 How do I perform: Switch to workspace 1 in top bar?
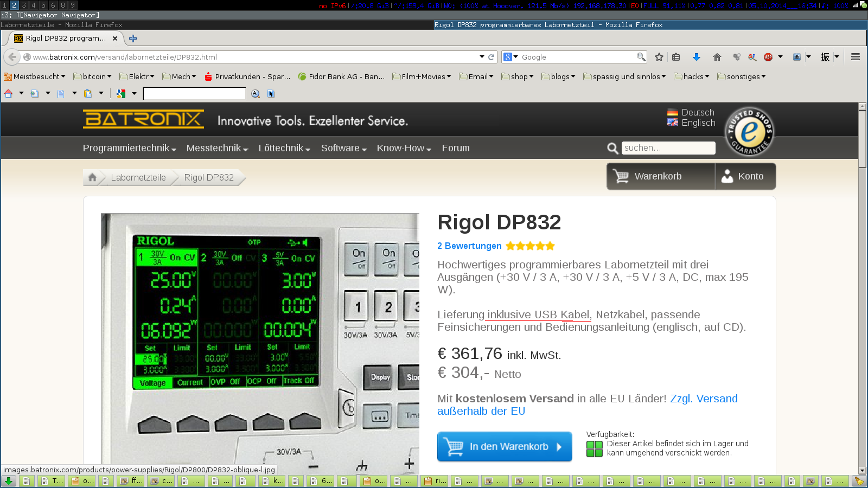[x=4, y=5]
